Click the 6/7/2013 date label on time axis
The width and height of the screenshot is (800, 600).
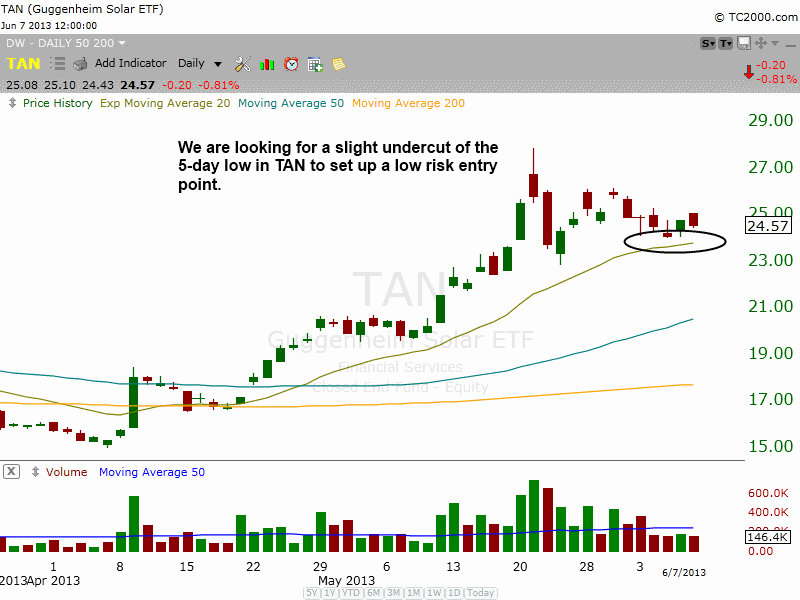coord(684,572)
